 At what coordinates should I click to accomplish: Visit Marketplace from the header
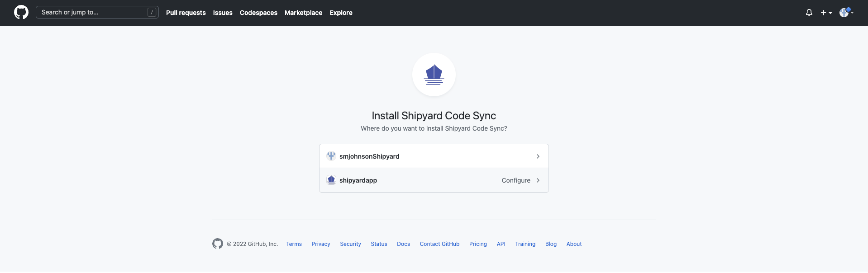(303, 13)
